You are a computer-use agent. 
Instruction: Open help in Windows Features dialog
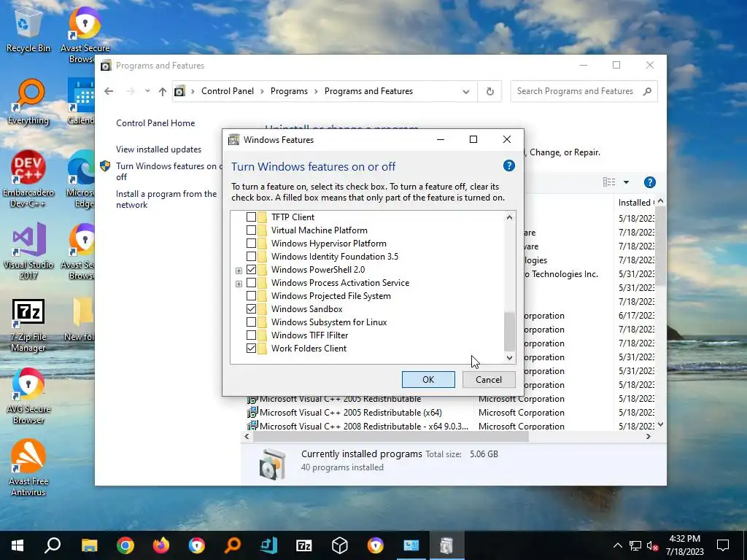click(x=508, y=166)
